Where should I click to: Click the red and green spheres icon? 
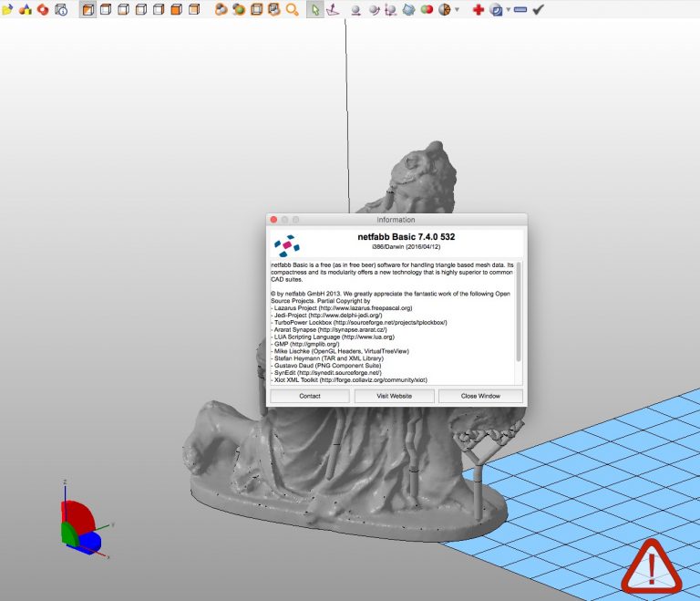click(427, 10)
